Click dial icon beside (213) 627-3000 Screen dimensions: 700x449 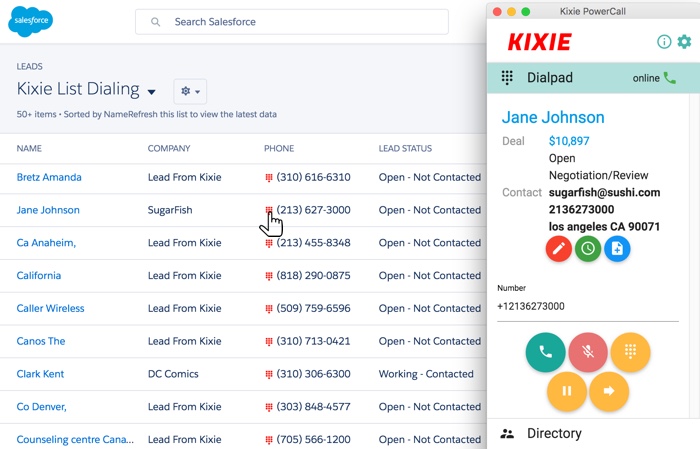click(269, 210)
